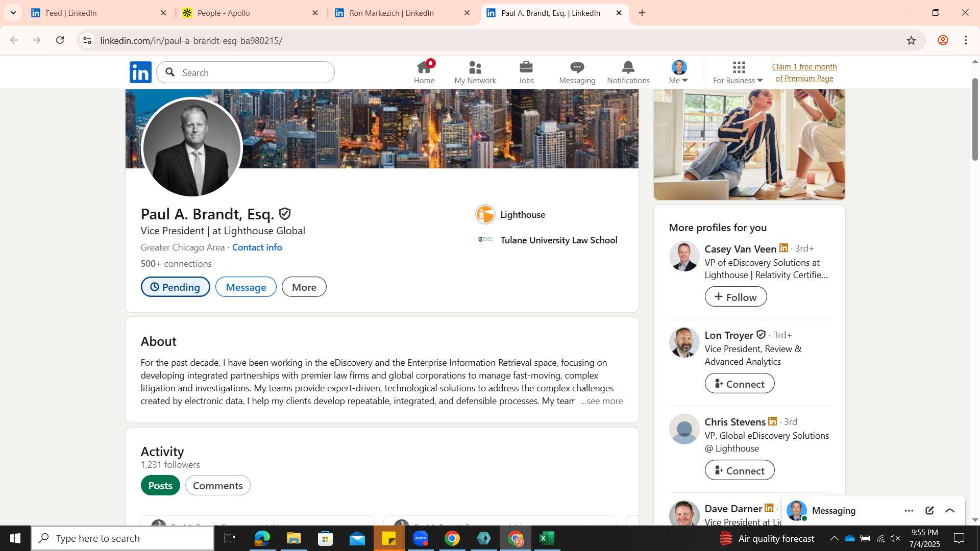980x551 pixels.
Task: Reload the current page
Action: click(x=60, y=40)
